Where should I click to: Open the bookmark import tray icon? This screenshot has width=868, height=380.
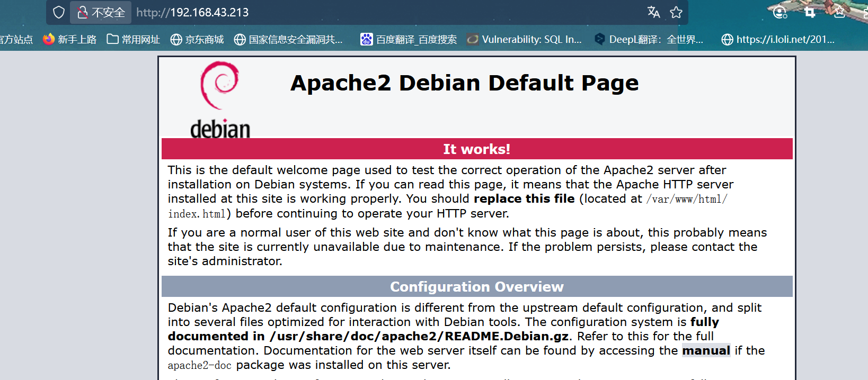click(839, 12)
